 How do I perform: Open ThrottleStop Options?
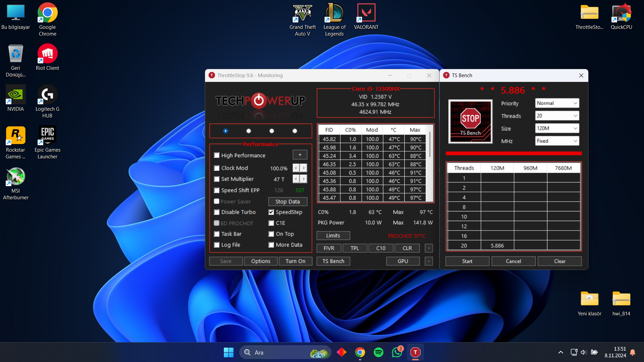(261, 261)
